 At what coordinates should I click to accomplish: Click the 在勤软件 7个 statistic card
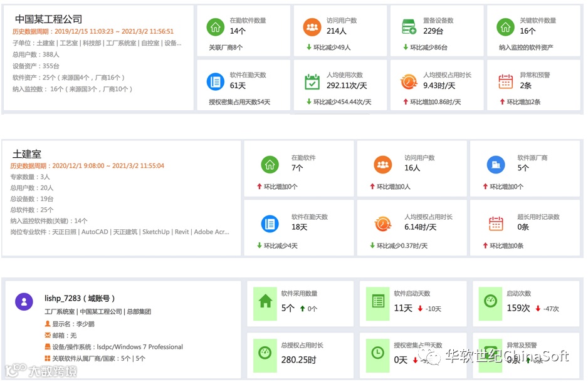298,170
